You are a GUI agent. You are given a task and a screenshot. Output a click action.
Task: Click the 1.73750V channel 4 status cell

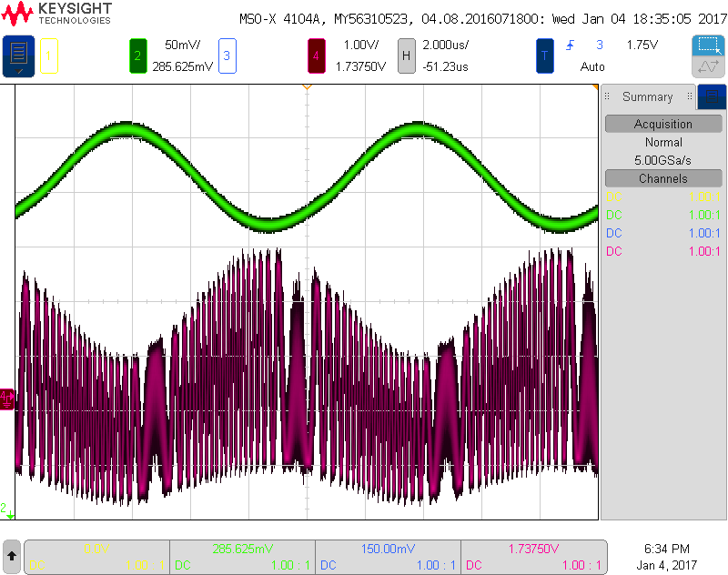(x=534, y=557)
